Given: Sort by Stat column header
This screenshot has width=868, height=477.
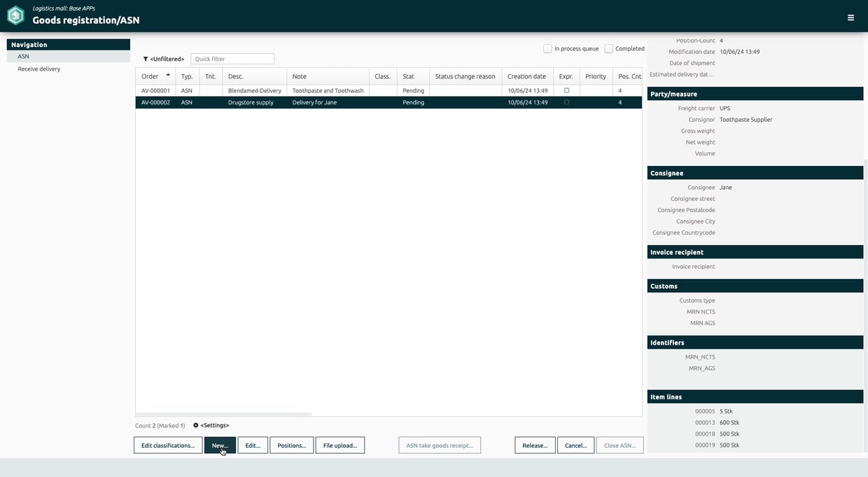Looking at the screenshot, I should [x=413, y=76].
